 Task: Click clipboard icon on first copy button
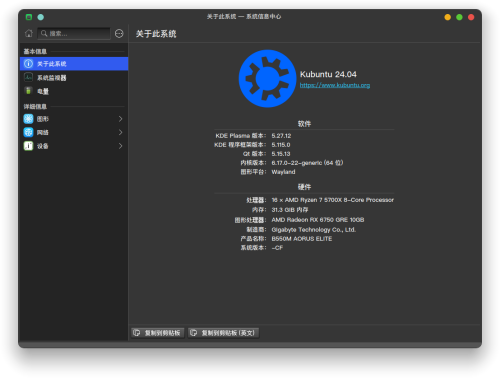(x=137, y=333)
